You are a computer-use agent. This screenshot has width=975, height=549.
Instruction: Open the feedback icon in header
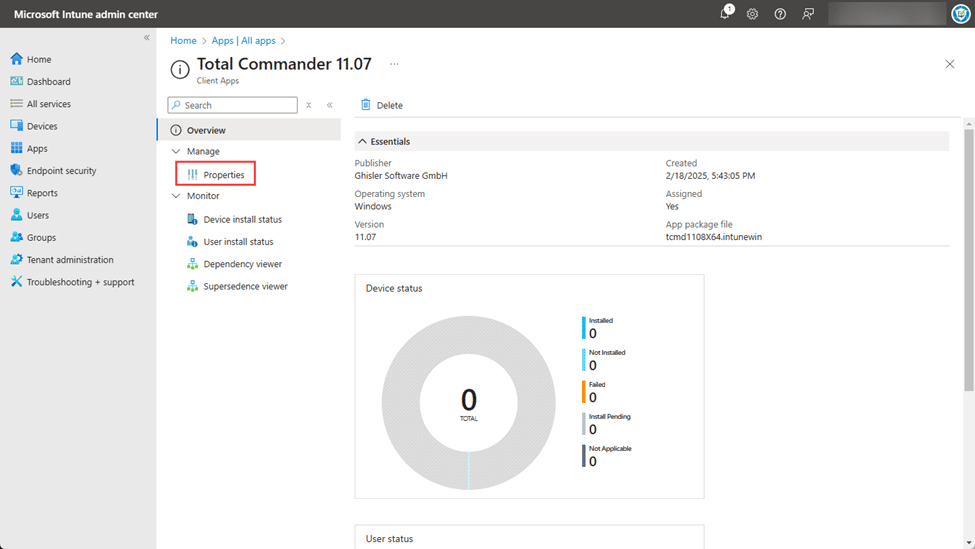tap(807, 14)
